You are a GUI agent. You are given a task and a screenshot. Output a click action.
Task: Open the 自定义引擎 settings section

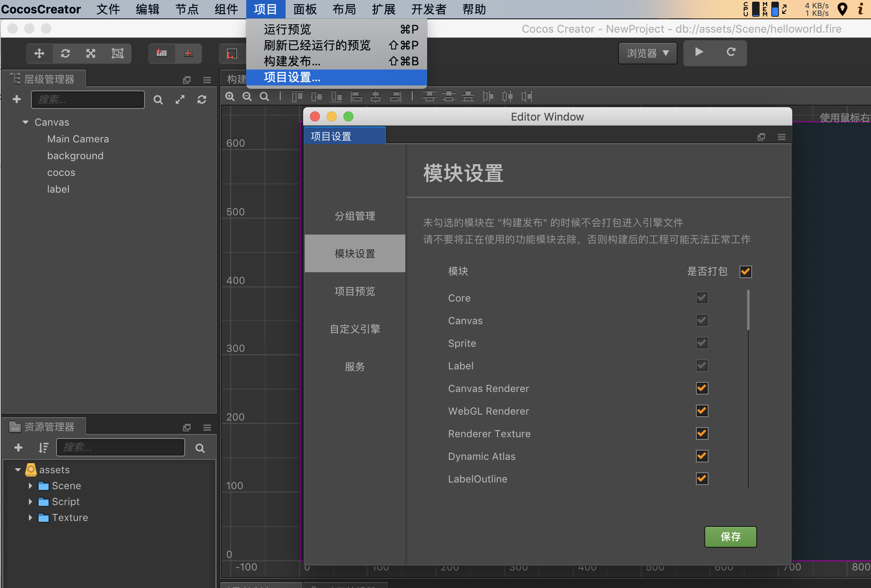pos(355,329)
